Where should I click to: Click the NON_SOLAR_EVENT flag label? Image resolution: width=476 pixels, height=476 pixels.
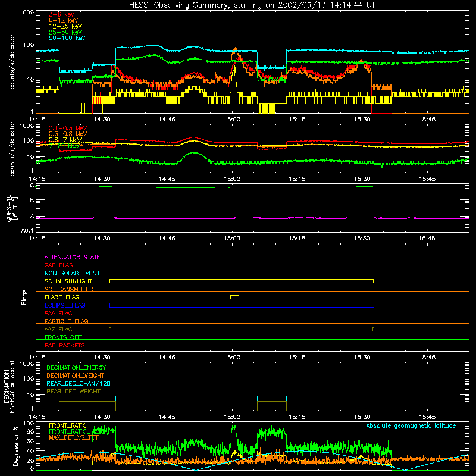[72, 273]
